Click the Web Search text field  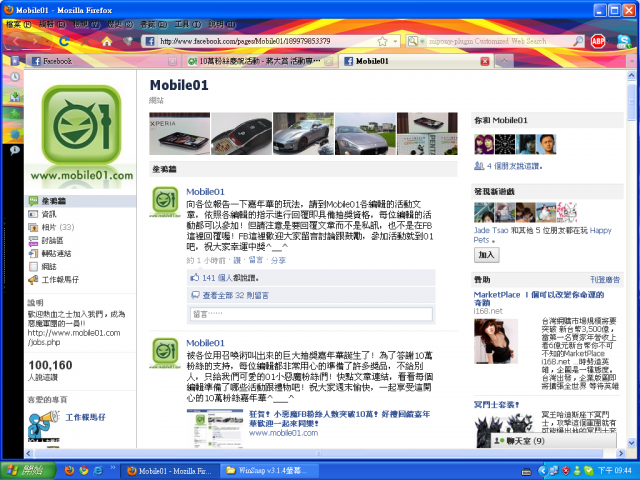pyautogui.click(x=498, y=41)
